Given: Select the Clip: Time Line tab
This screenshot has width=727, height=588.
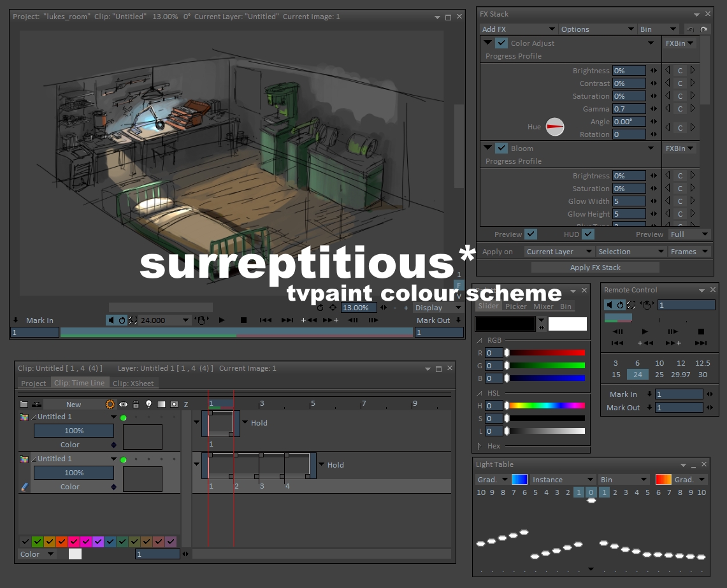Looking at the screenshot, I should click(x=79, y=383).
